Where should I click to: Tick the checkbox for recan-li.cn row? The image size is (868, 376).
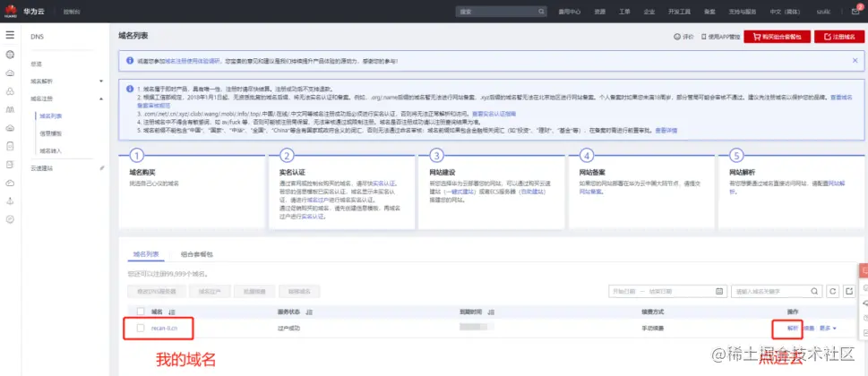click(x=141, y=328)
